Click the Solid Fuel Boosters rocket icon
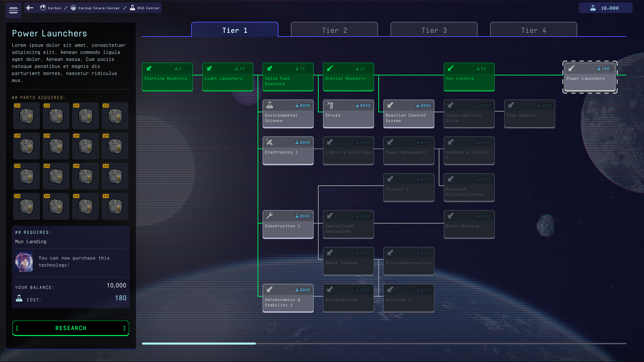The image size is (644, 362). tap(270, 68)
